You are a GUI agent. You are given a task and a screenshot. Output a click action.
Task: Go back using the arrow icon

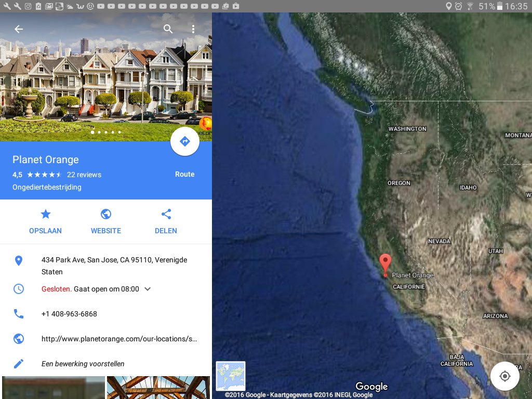click(x=19, y=29)
